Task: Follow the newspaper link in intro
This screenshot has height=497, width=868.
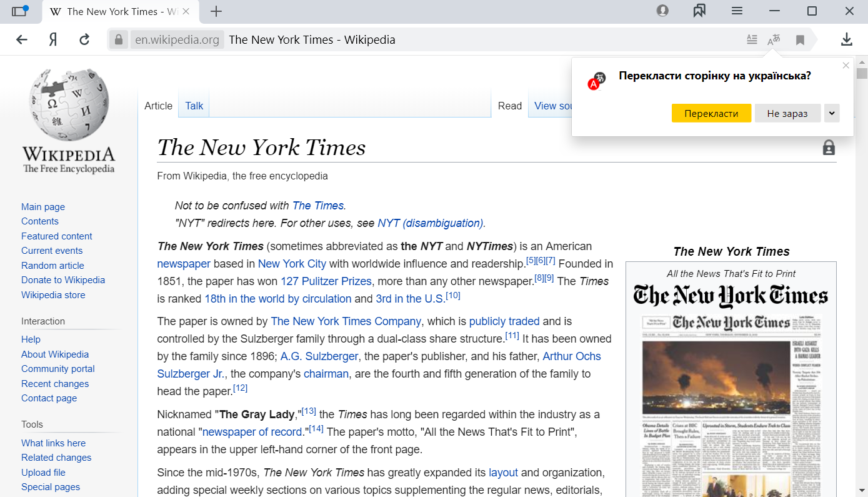Action: pos(184,264)
